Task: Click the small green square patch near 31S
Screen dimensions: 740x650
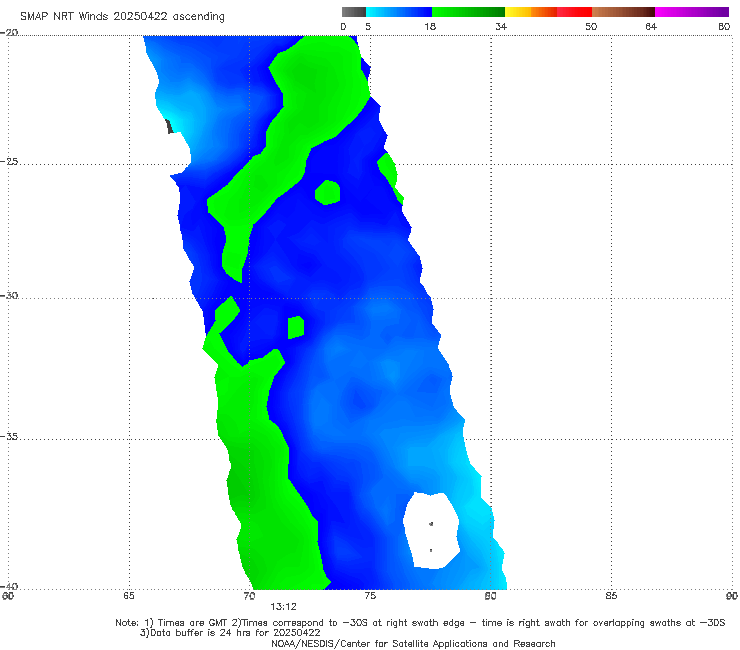Action: click(x=296, y=327)
